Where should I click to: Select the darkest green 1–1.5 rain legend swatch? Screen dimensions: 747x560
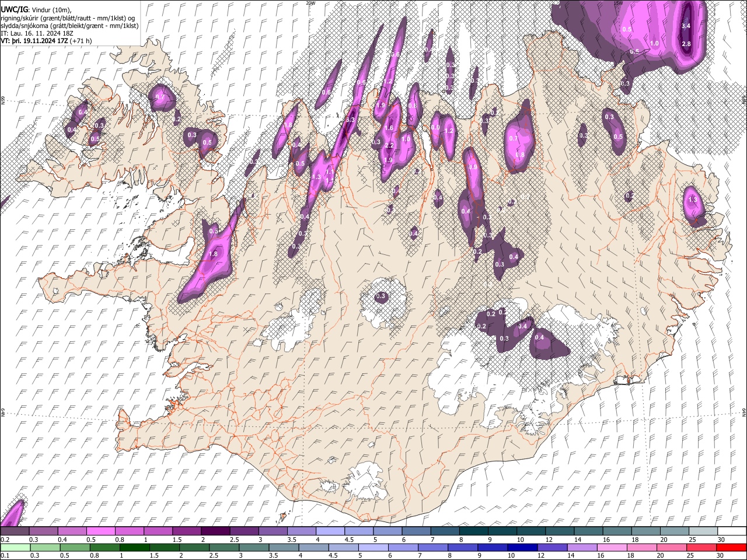click(x=135, y=547)
